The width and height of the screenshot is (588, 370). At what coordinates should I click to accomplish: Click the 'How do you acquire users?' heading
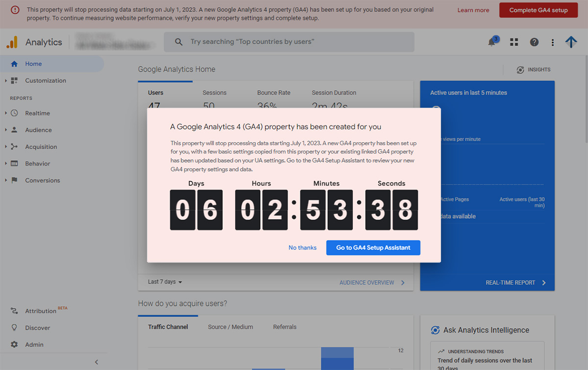[183, 304]
